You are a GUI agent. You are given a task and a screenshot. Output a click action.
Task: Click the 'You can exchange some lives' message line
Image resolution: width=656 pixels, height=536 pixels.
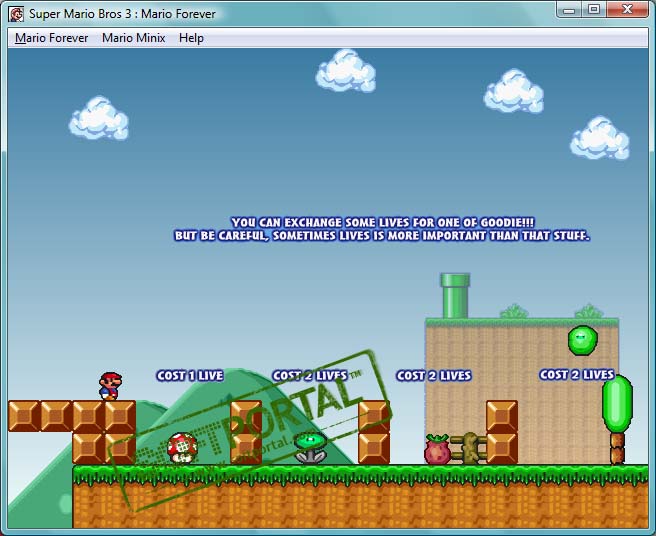pos(383,222)
